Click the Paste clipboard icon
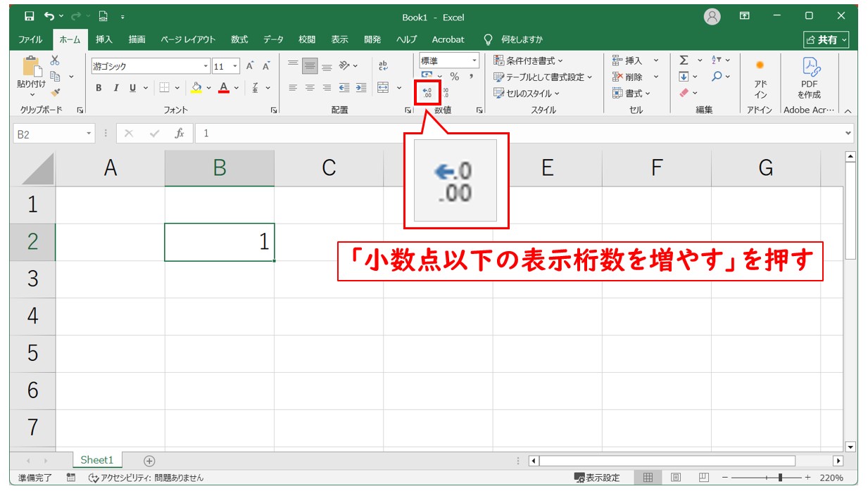The height and width of the screenshot is (491, 868). click(32, 66)
